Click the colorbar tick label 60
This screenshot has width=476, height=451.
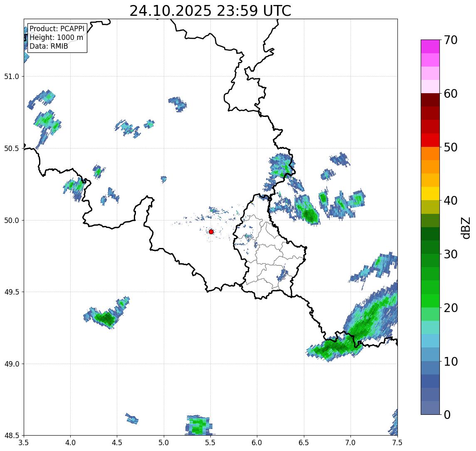pyautogui.click(x=451, y=94)
